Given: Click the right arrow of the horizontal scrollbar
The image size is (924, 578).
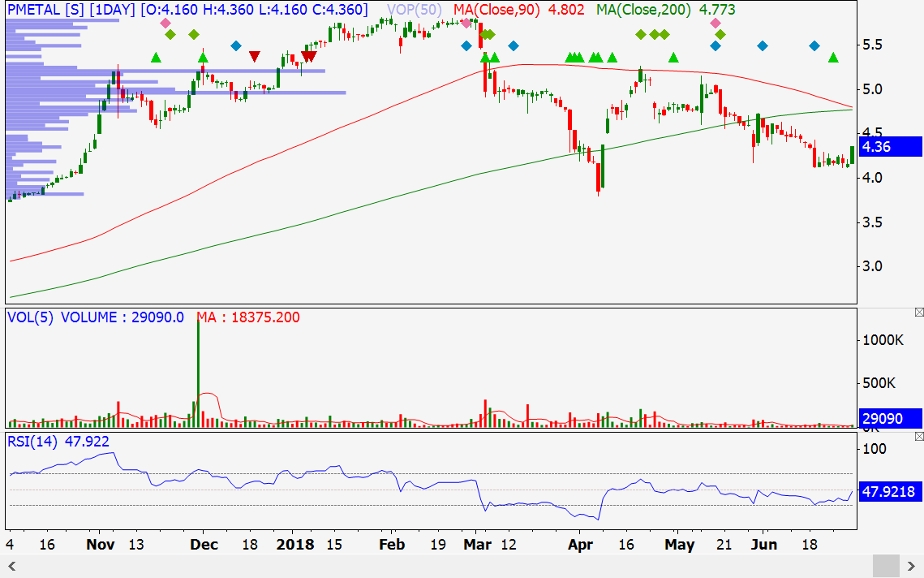Looking at the screenshot, I should point(913,565).
